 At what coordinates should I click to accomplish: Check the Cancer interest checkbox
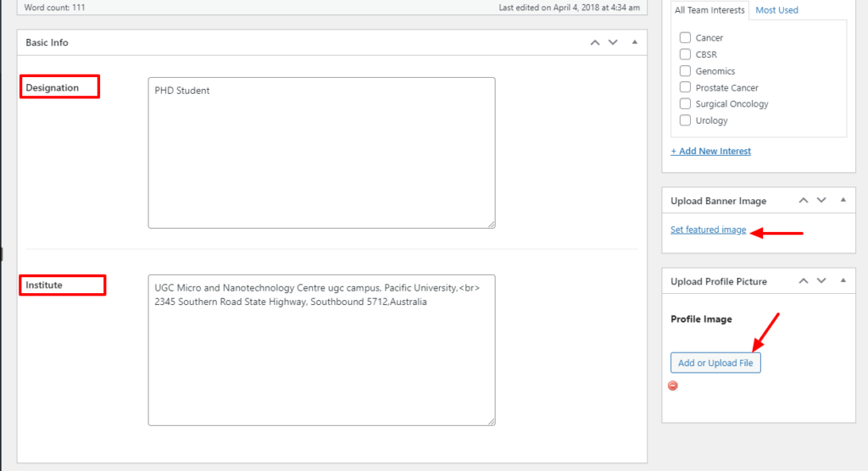tap(685, 38)
